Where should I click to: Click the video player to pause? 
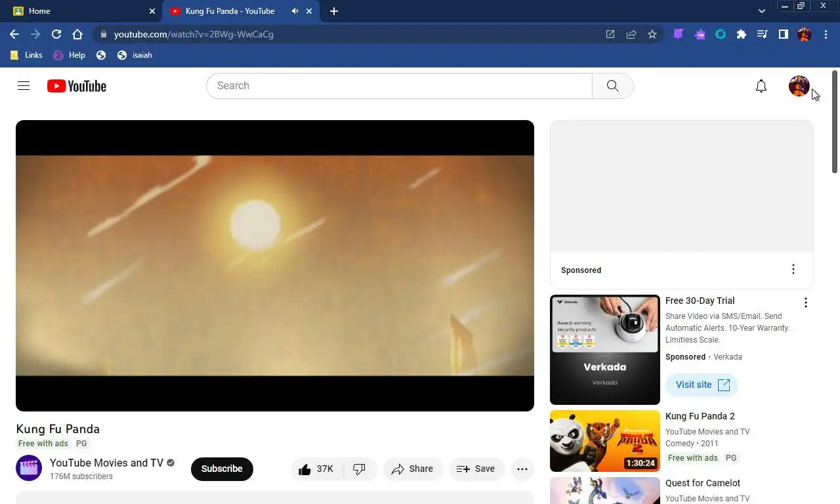tap(275, 266)
